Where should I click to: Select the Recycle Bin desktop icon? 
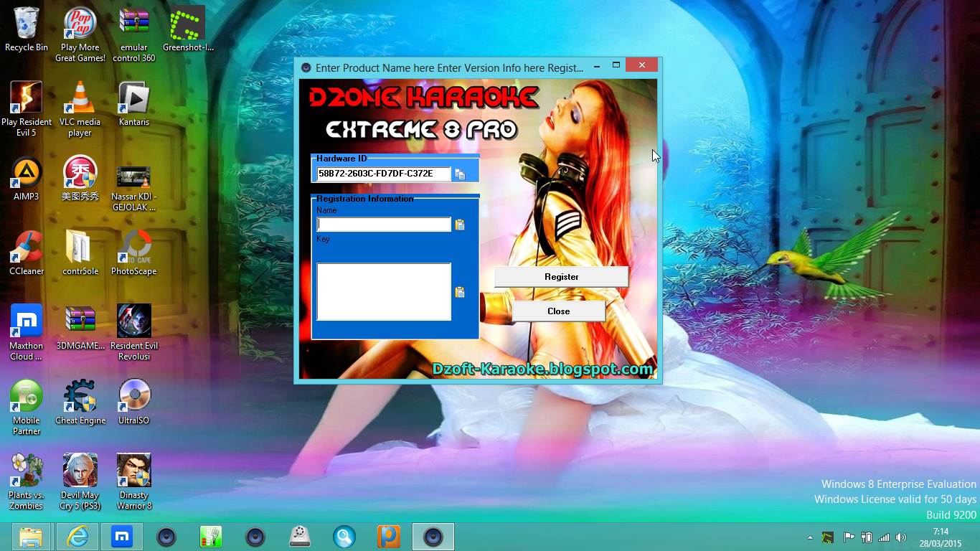(27, 29)
